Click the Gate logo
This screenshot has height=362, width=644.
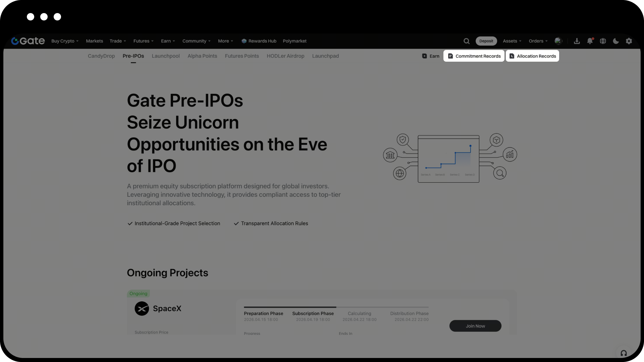[x=28, y=41]
